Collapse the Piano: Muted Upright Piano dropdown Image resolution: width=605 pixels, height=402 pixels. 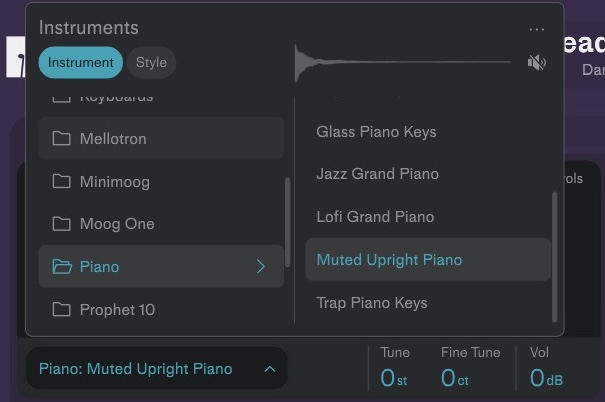pyautogui.click(x=269, y=369)
